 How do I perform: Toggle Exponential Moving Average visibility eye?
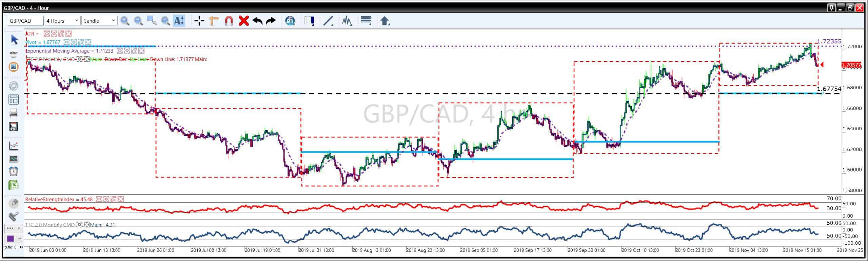120,51
